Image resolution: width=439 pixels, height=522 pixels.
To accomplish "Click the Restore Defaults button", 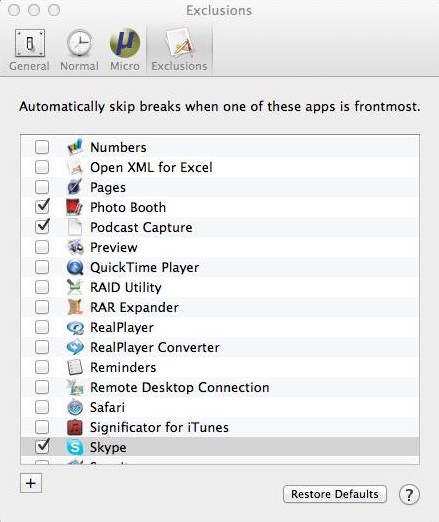I will (335, 494).
